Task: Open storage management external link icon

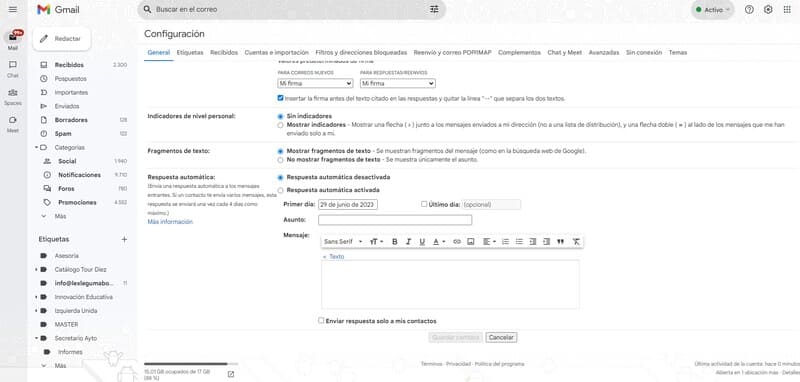Action: click(x=231, y=374)
